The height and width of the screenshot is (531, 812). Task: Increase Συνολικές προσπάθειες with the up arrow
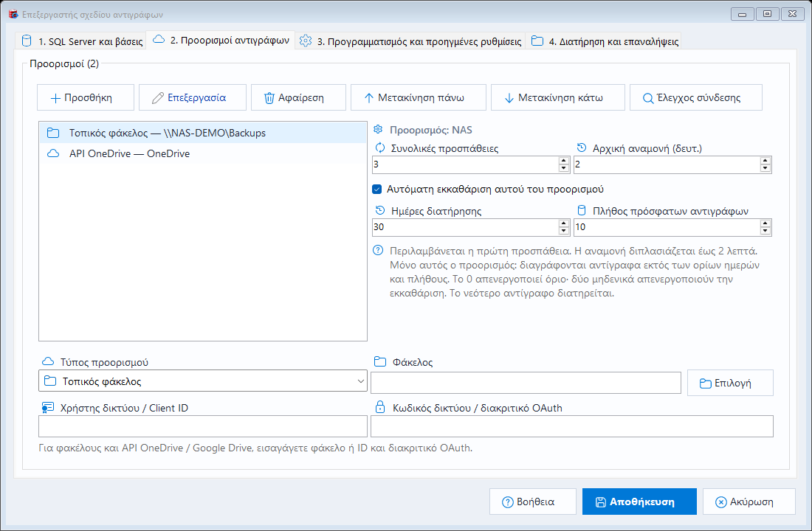tap(564, 161)
